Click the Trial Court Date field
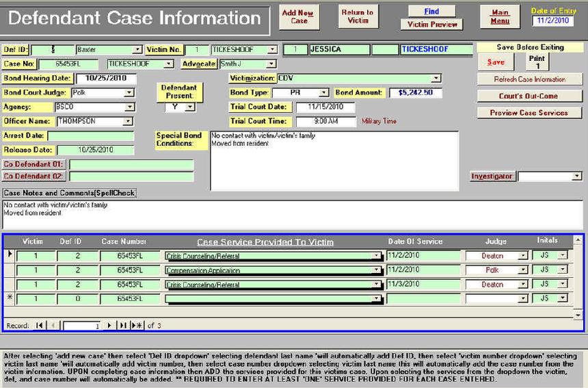This screenshot has width=588, height=388. point(325,107)
